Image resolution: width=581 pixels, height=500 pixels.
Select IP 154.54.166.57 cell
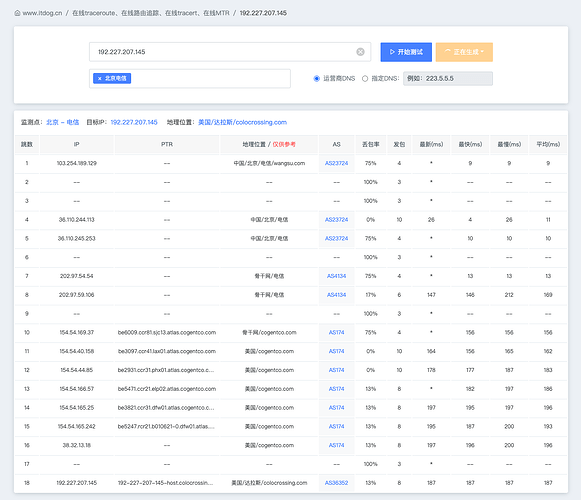[x=77, y=389]
